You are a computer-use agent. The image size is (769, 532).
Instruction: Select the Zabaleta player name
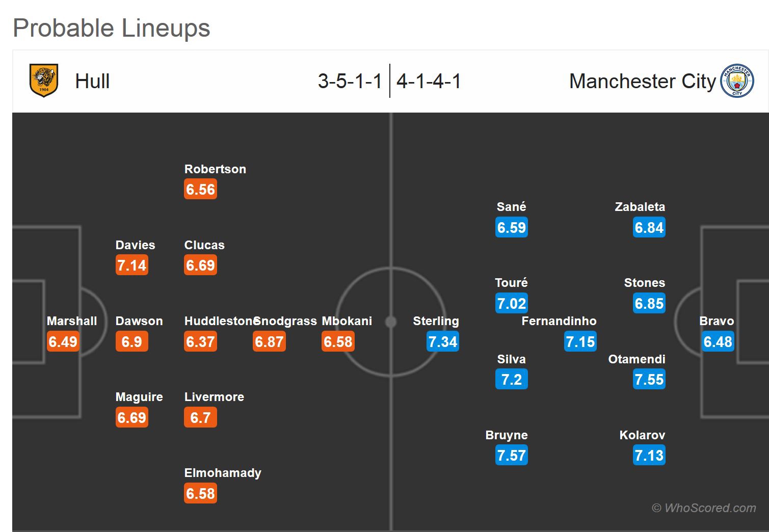(640, 207)
